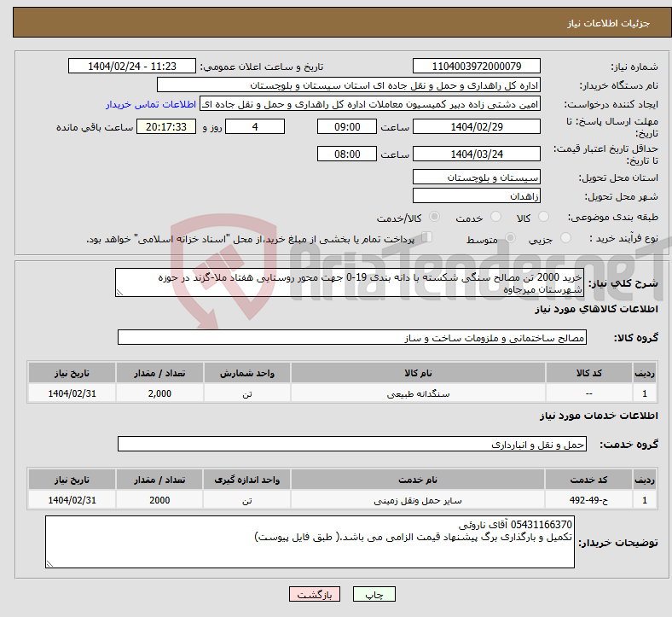The width and height of the screenshot is (672, 617).
Task: Click the 2,000 quantity cell
Action: click(159, 393)
